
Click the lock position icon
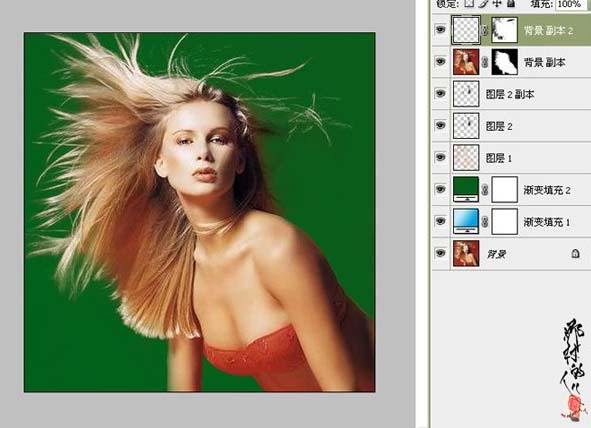tap(498, 4)
